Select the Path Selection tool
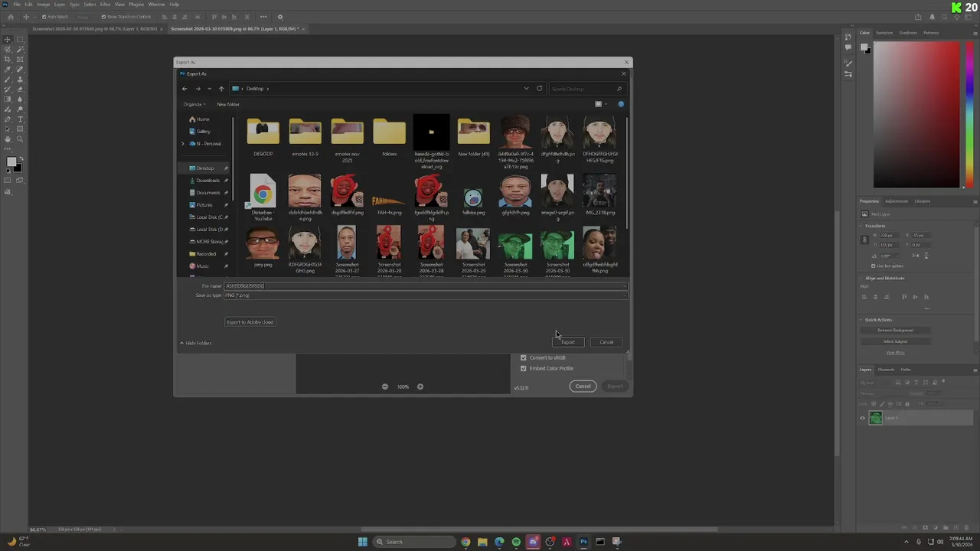980x551 pixels. pyautogui.click(x=8, y=129)
